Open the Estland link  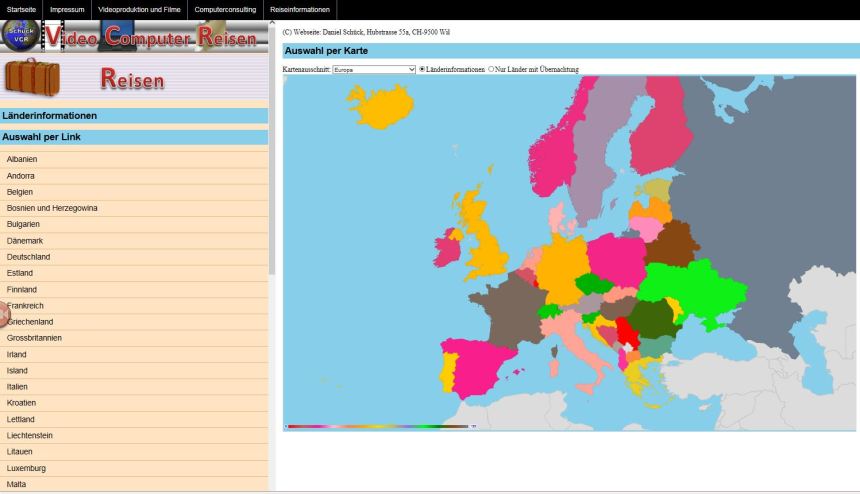20,273
